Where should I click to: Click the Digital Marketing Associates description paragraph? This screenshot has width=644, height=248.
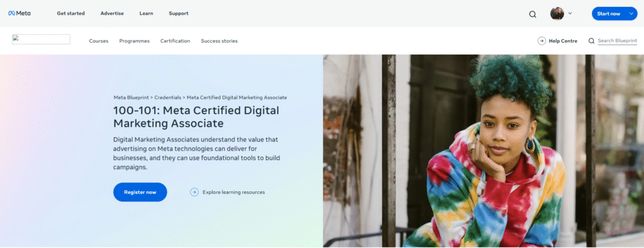pyautogui.click(x=197, y=154)
